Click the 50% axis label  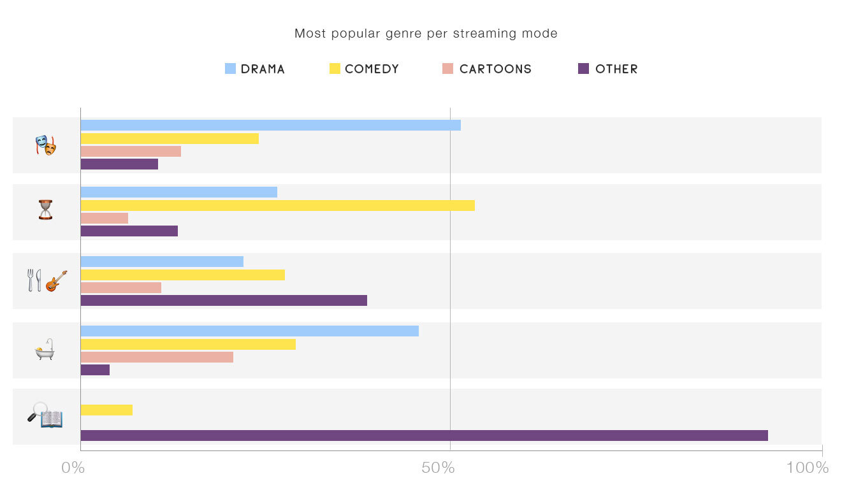pyautogui.click(x=439, y=468)
